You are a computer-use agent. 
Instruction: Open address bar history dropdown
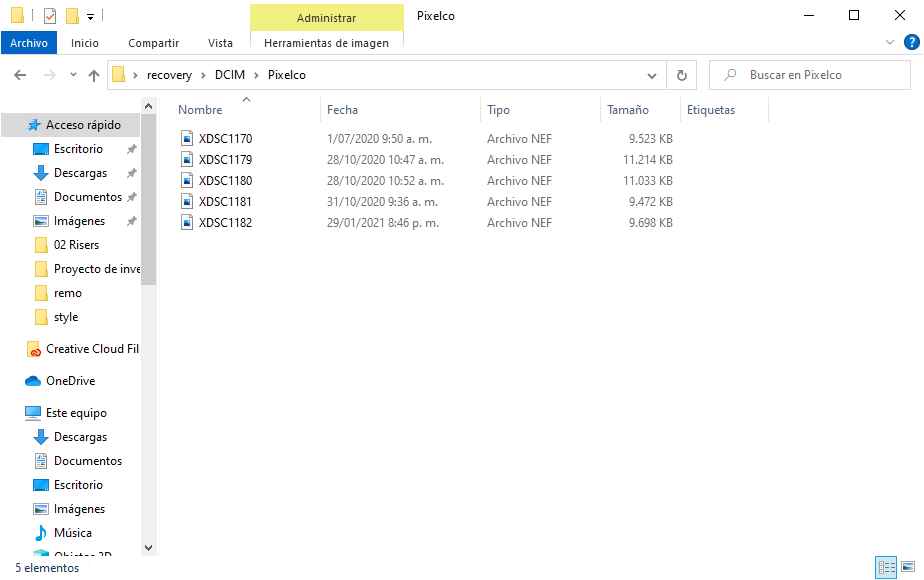point(652,75)
